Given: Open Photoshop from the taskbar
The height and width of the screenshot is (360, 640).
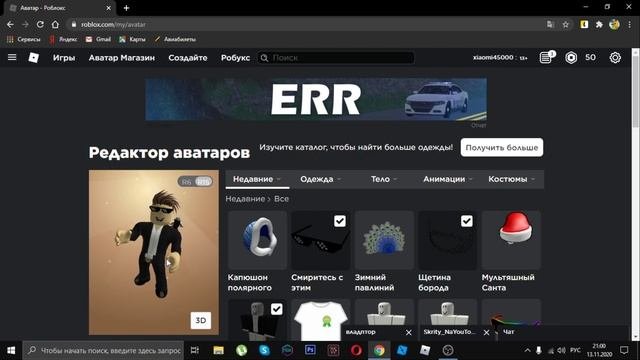Looking at the screenshot, I should 310,350.
